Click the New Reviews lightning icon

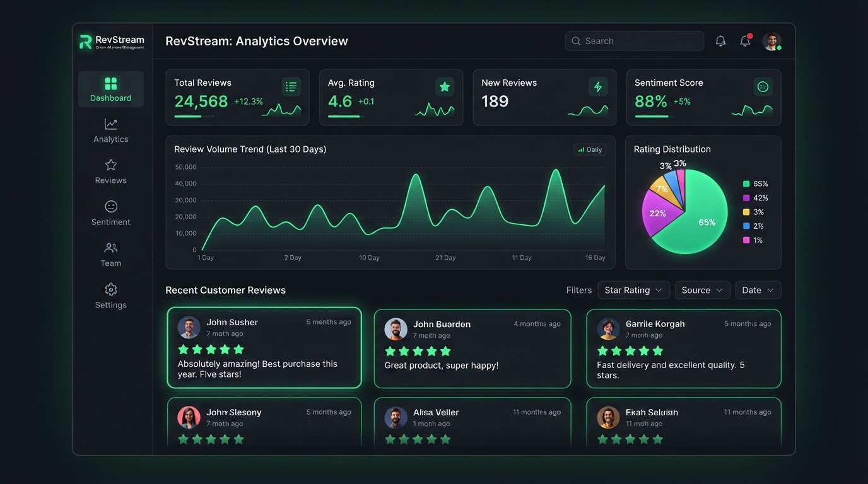(x=598, y=87)
